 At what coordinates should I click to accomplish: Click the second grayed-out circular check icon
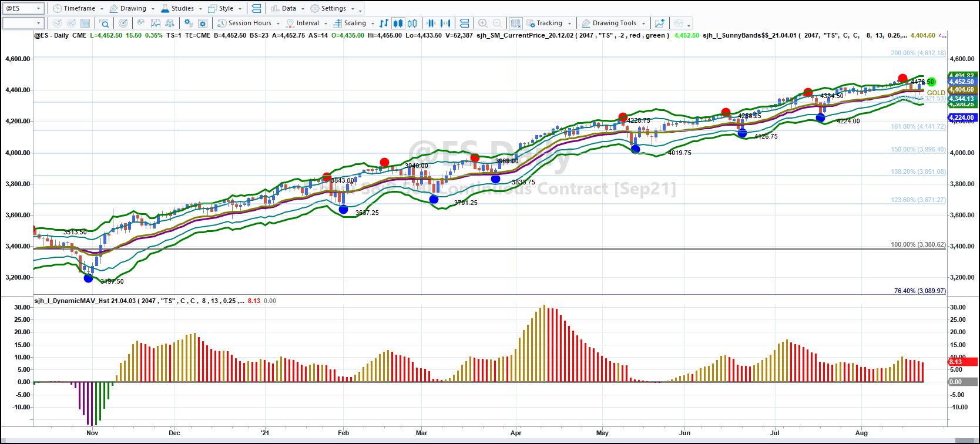tap(71, 23)
